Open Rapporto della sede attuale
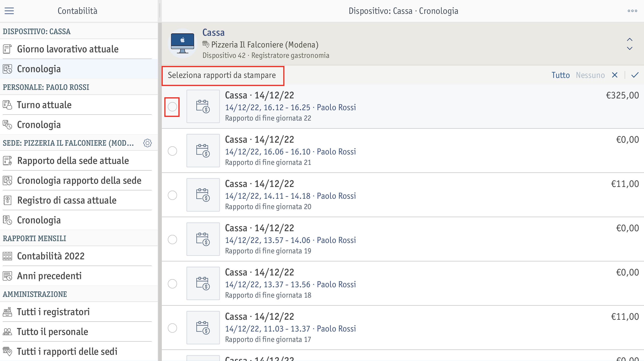The image size is (644, 361). coord(79,160)
